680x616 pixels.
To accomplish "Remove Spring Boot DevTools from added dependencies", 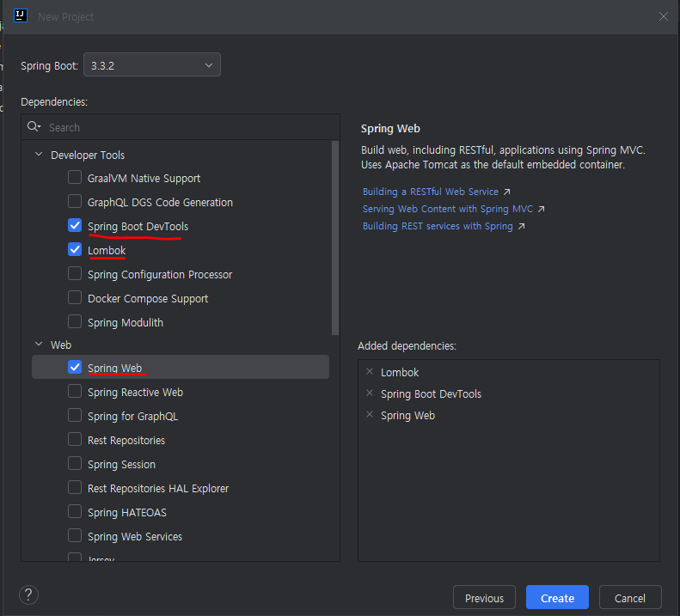I will click(x=370, y=393).
